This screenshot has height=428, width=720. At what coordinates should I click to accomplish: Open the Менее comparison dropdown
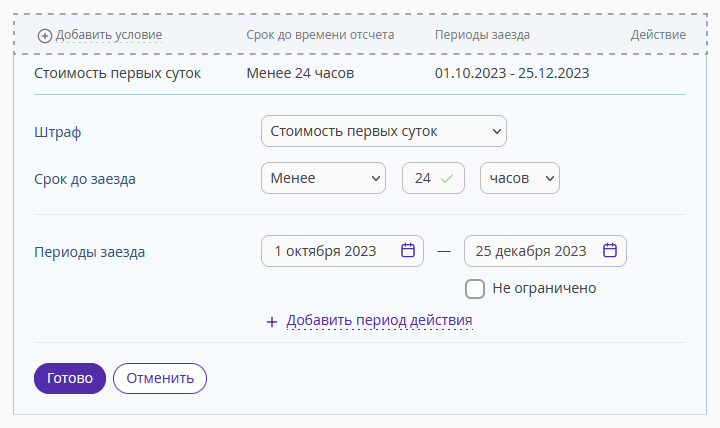pos(323,178)
